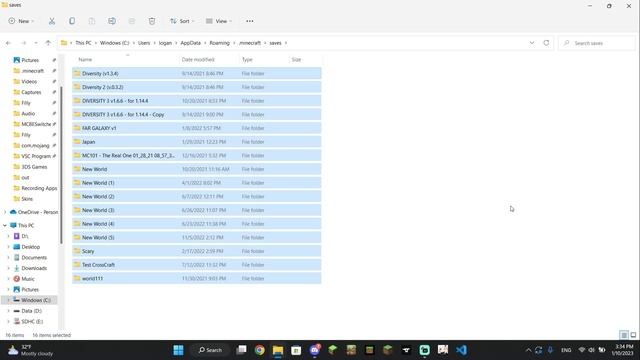Click Users in the breadcrumb path
Screen dimensions: 640x360
pyautogui.click(x=144, y=43)
